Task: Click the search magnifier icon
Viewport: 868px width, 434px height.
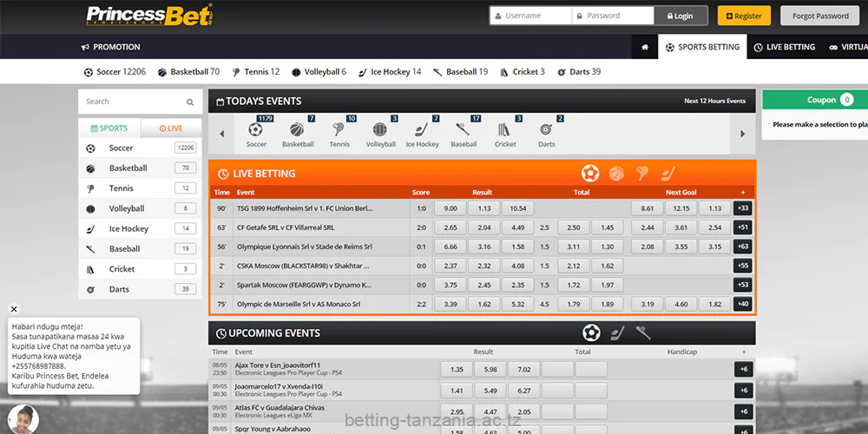Action: [190, 102]
